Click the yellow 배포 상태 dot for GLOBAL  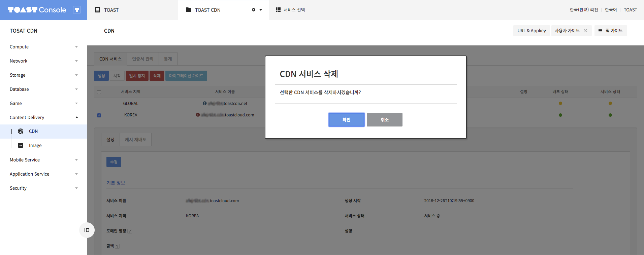click(x=560, y=103)
